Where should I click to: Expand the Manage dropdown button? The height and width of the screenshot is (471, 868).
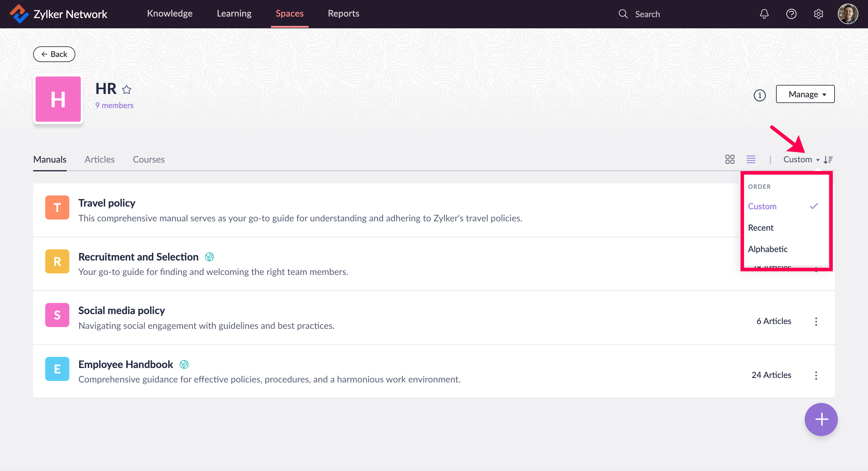805,94
